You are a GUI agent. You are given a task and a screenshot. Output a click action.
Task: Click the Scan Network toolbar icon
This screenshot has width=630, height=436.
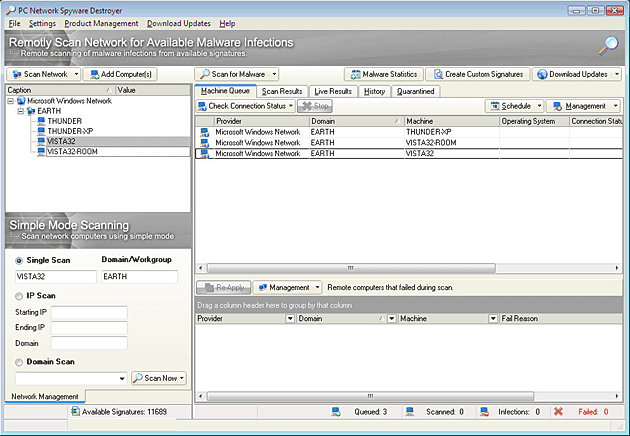16,74
